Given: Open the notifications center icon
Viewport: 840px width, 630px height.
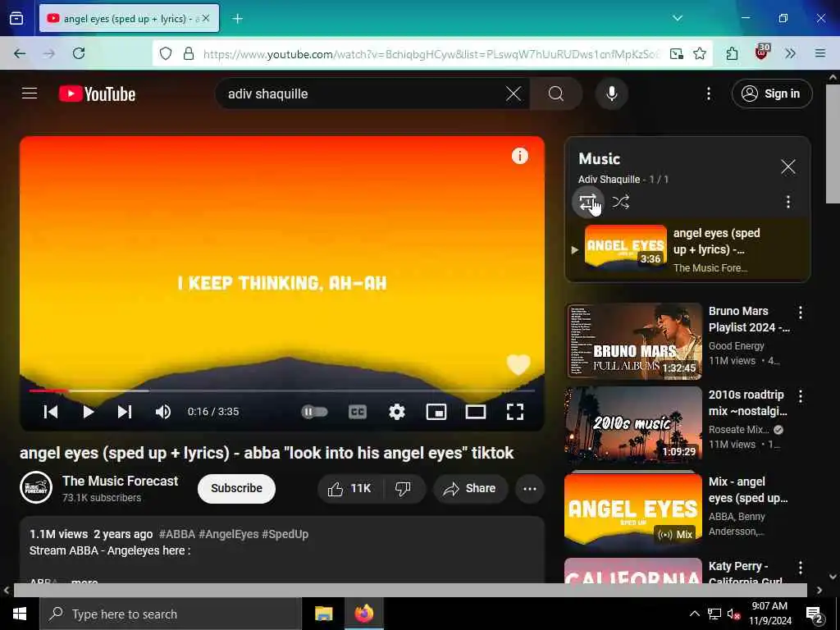Looking at the screenshot, I should click(815, 614).
